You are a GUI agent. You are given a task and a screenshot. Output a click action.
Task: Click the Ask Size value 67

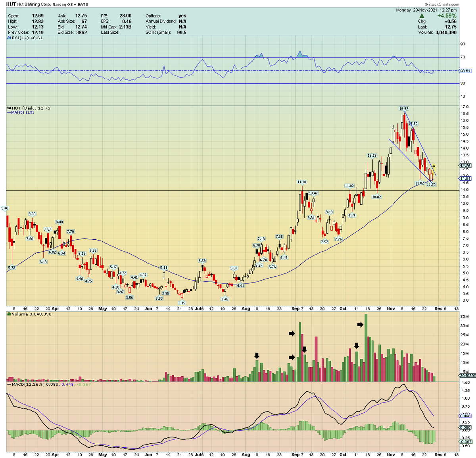pyautogui.click(x=84, y=21)
